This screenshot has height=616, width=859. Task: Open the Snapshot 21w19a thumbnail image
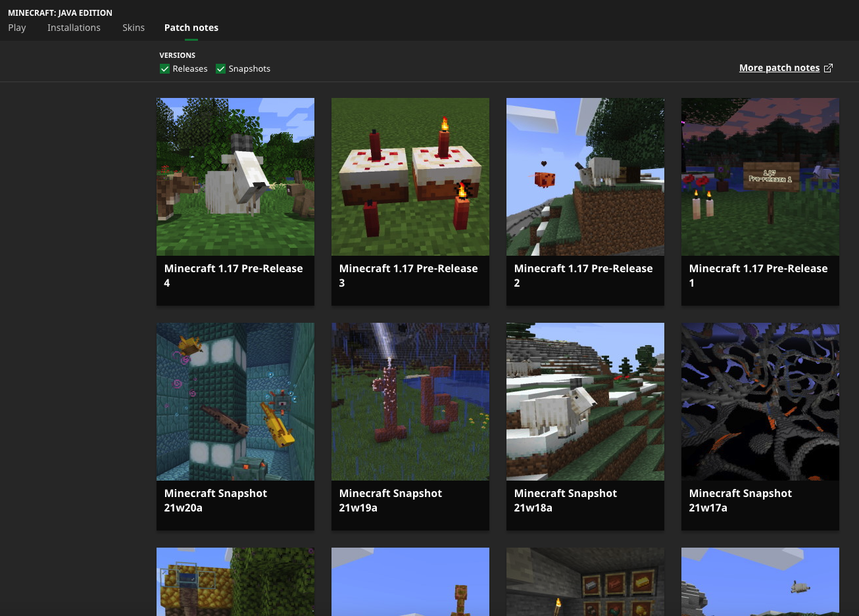tap(410, 402)
